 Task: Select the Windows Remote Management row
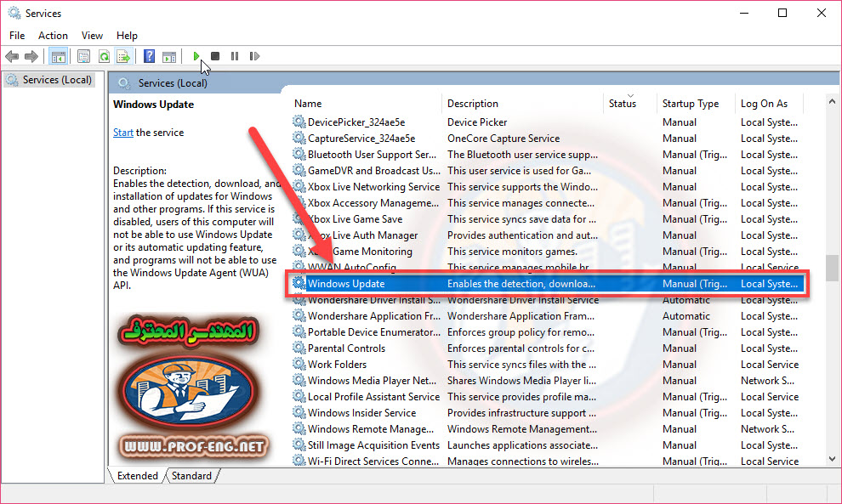coord(546,429)
